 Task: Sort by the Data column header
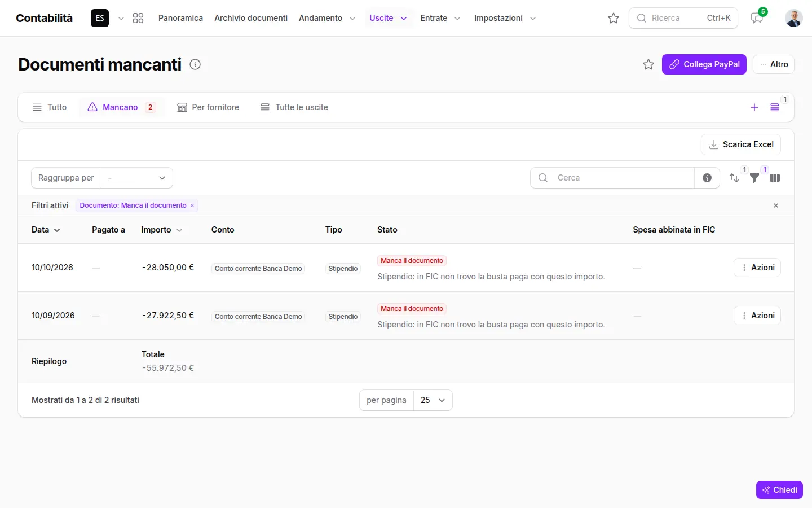coord(46,230)
